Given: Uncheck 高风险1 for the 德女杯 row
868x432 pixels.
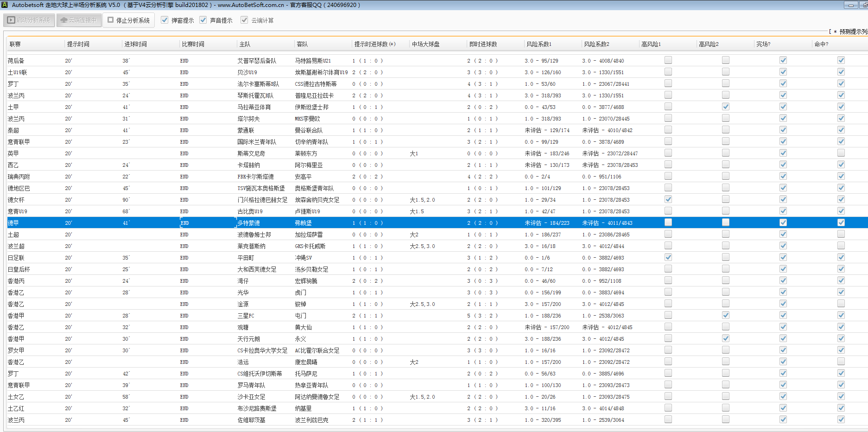Looking at the screenshot, I should pyautogui.click(x=668, y=199).
